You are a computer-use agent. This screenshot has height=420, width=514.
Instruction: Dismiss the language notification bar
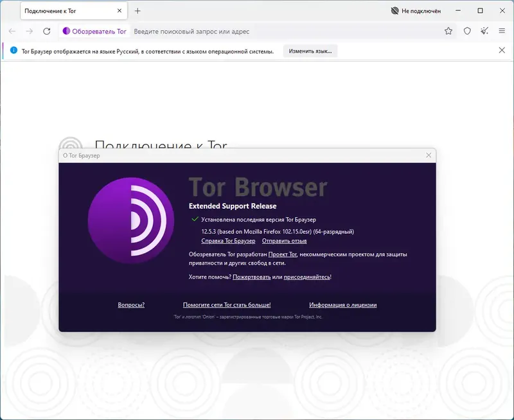point(502,50)
